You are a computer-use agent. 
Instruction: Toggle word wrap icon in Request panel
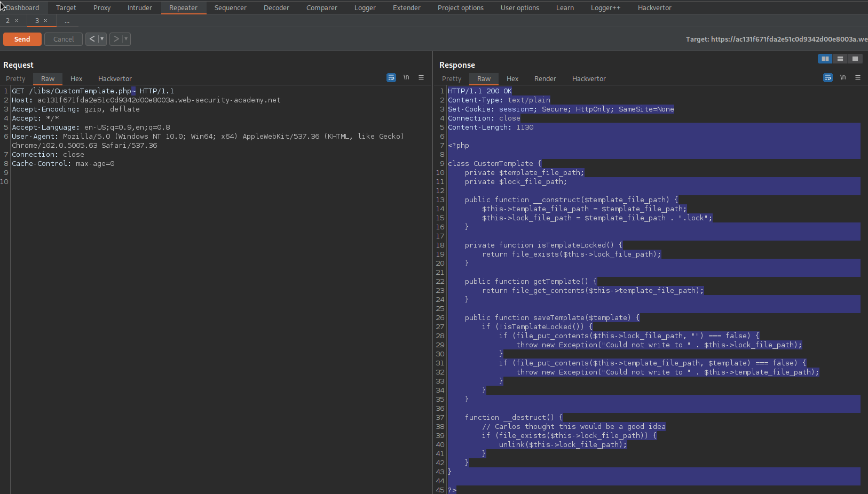pos(391,78)
